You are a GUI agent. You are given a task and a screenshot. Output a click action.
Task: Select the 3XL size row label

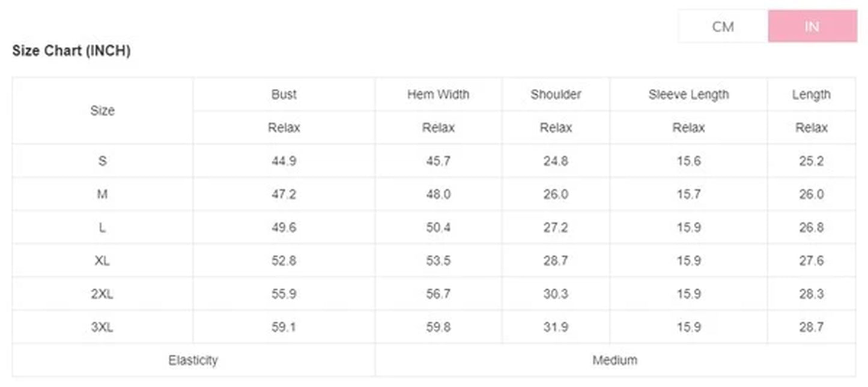tap(102, 327)
